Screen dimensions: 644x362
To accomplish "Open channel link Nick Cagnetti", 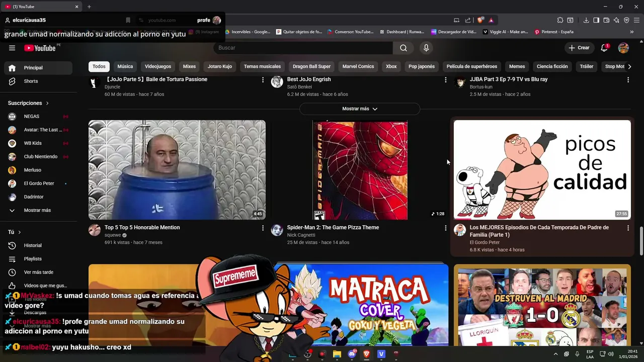I will pyautogui.click(x=301, y=235).
